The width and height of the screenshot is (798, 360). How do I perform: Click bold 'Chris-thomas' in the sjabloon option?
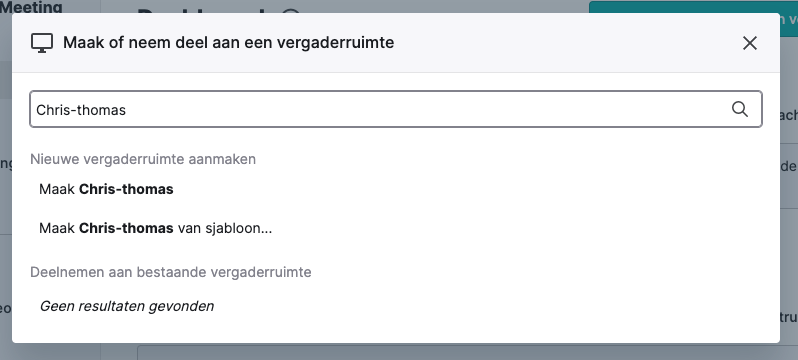(126, 229)
